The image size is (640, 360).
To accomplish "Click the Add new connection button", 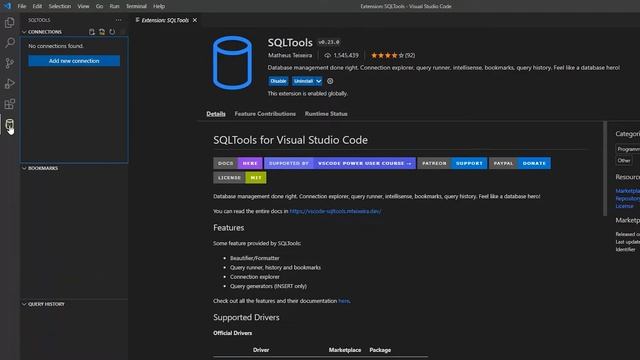I will (x=74, y=61).
